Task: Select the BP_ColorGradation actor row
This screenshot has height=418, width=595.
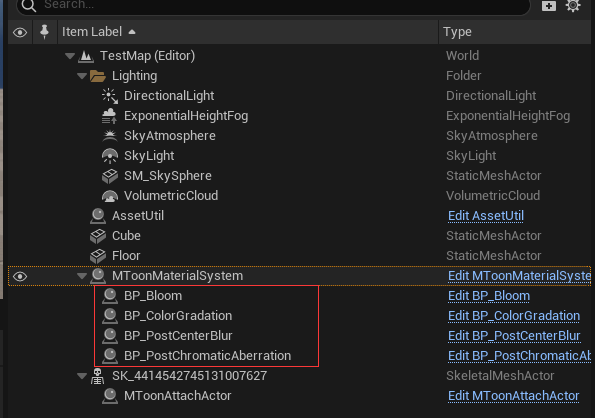Action: (299, 316)
